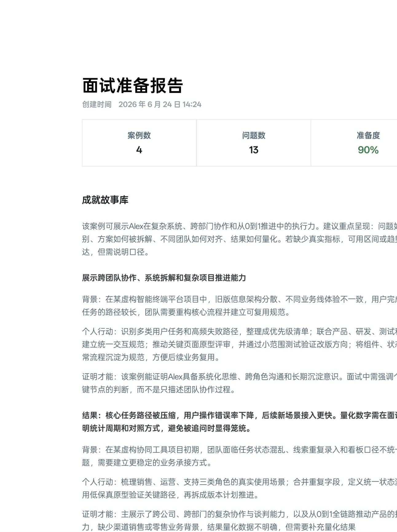The image size is (397, 532).
Task: Click the paragraph starting "证明才能：主展示了跨公司"
Action: point(239,521)
